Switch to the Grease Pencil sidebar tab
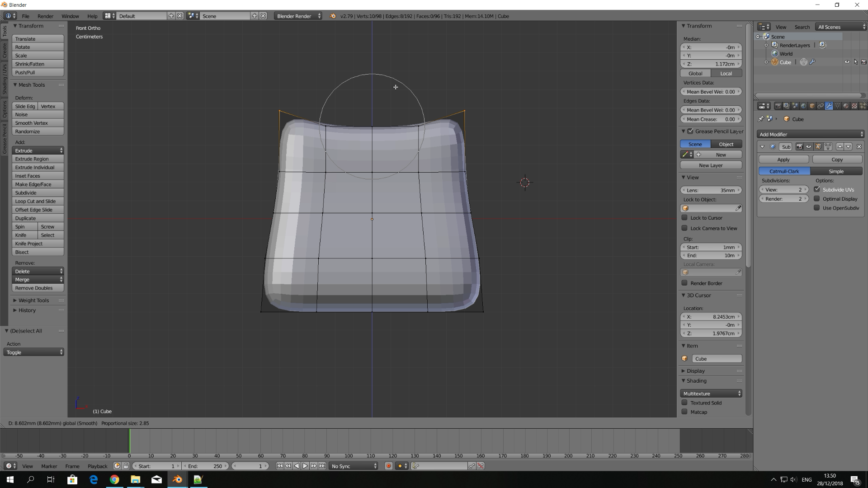The height and width of the screenshot is (488, 868). pyautogui.click(x=5, y=139)
